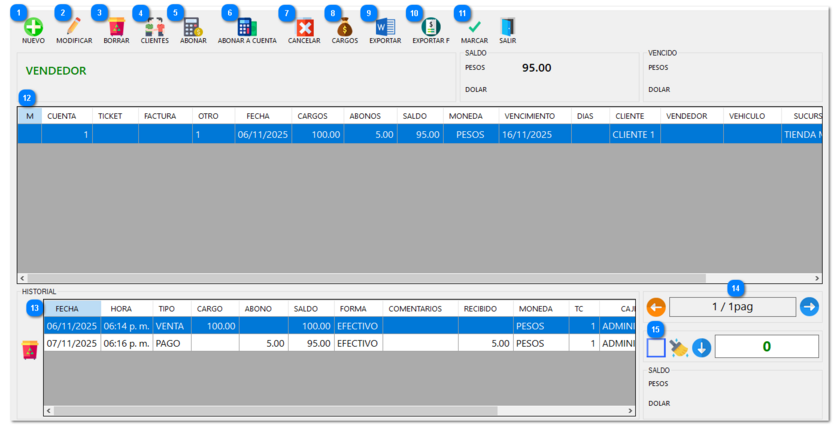Toggle the checkbox beside the broom icon
This screenshot has width=834, height=426.
point(655,348)
